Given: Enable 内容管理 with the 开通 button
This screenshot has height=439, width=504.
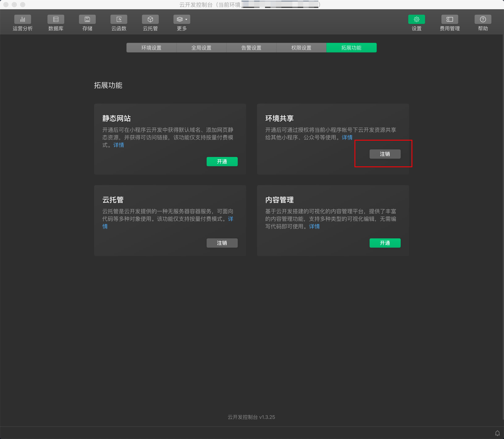Looking at the screenshot, I should [385, 243].
